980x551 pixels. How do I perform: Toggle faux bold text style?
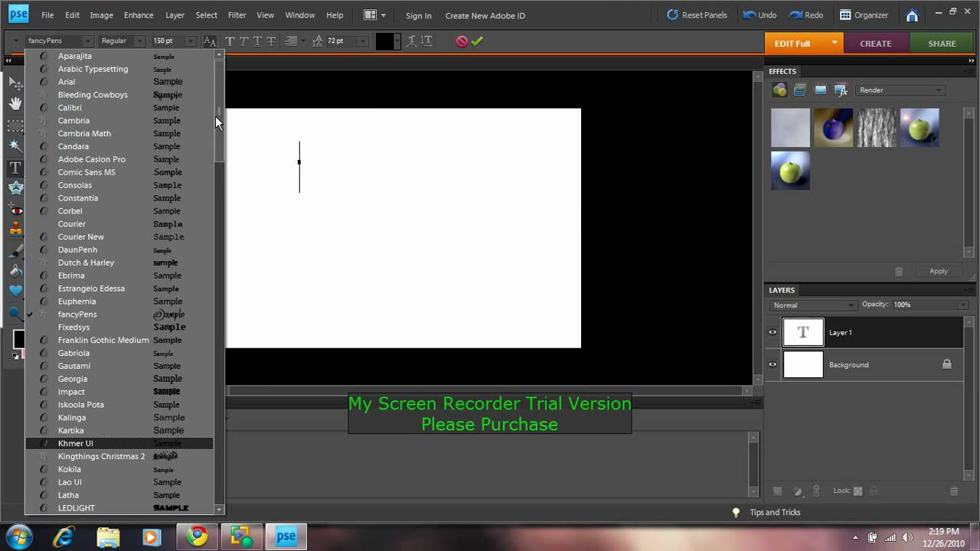click(229, 41)
